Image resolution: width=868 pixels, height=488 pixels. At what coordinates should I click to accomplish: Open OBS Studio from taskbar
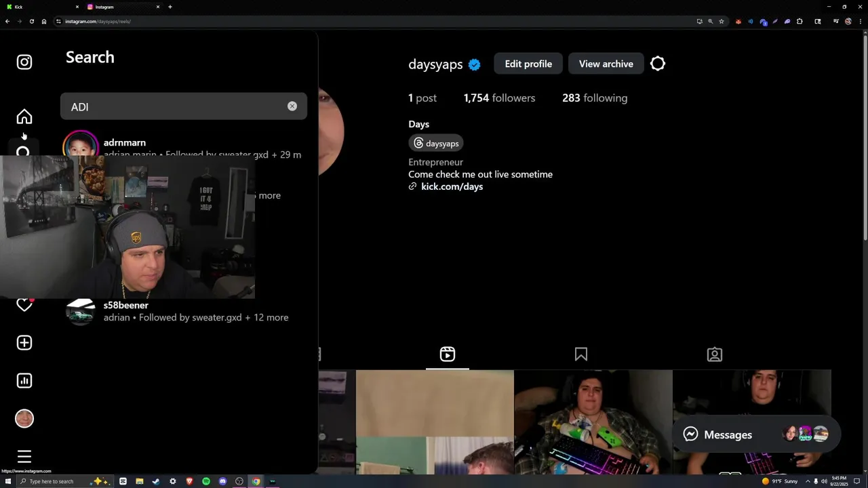point(239,481)
